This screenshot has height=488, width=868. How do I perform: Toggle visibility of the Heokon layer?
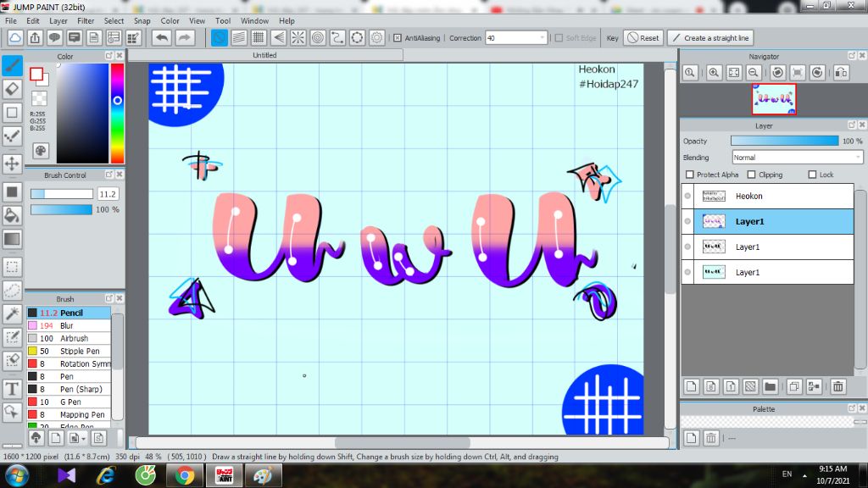687,196
